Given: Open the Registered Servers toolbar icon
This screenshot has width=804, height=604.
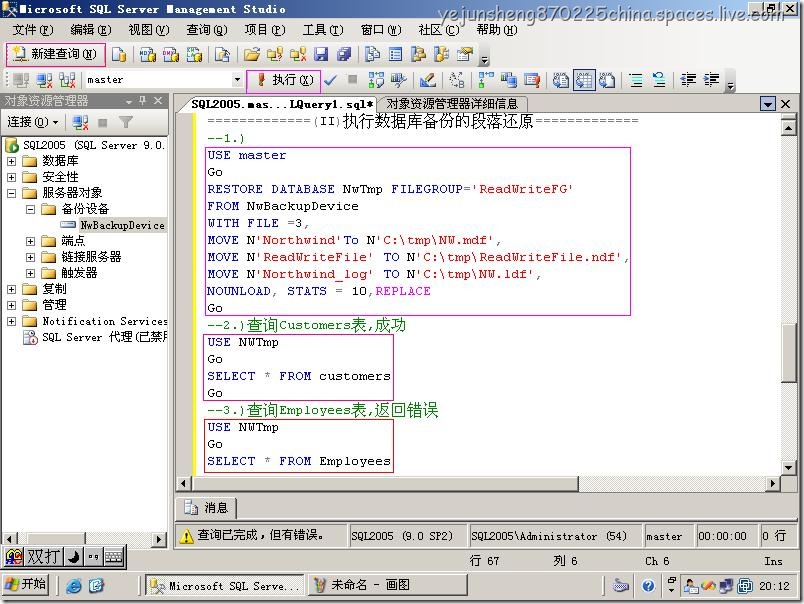Looking at the screenshot, I should click(x=372, y=54).
